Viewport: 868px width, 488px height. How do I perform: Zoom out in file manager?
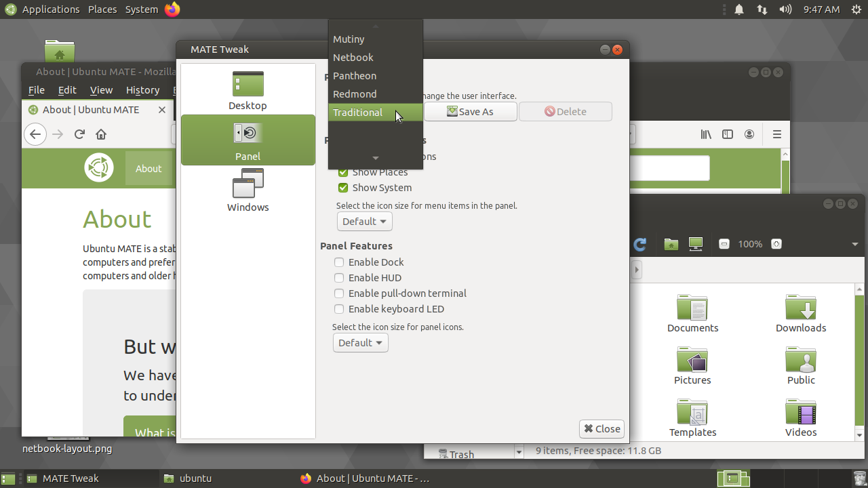tap(724, 244)
